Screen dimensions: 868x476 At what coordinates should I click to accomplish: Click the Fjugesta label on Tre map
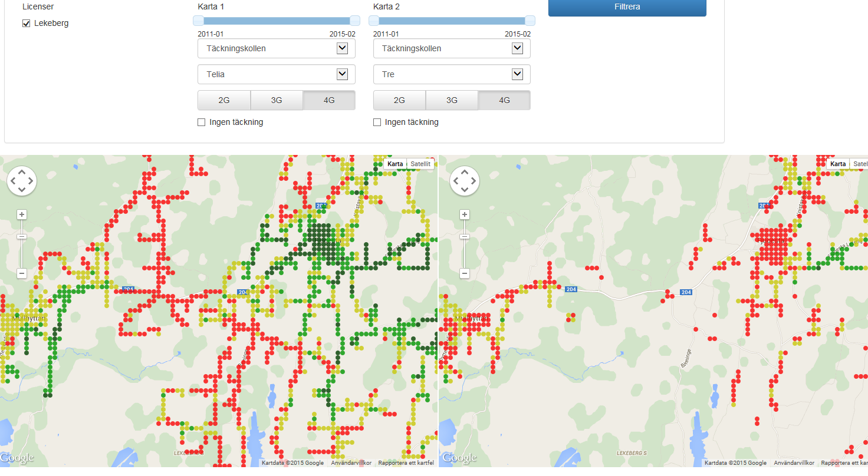coord(771,240)
